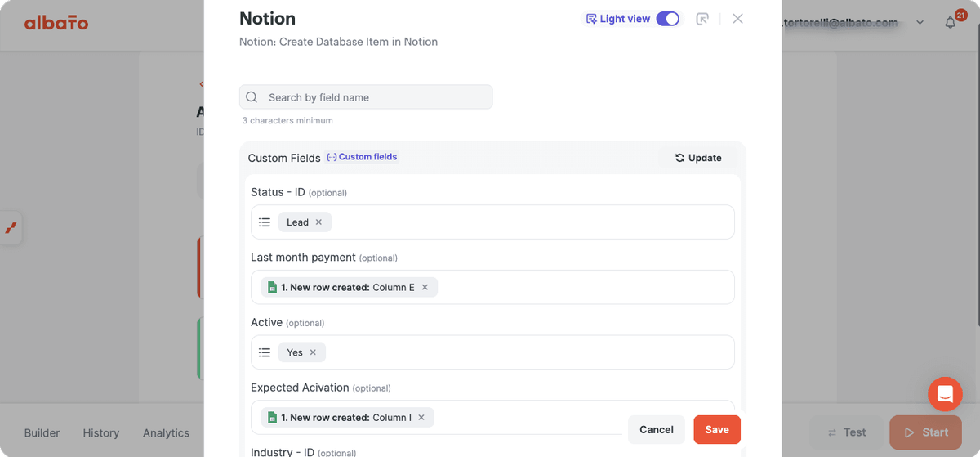Click the Test button
This screenshot has width=980, height=457.
pos(846,432)
